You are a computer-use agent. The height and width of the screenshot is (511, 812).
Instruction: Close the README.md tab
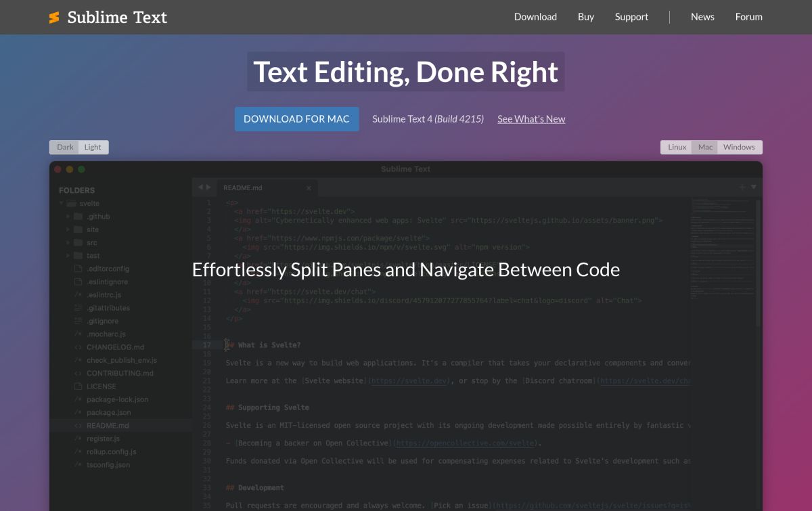pos(309,188)
